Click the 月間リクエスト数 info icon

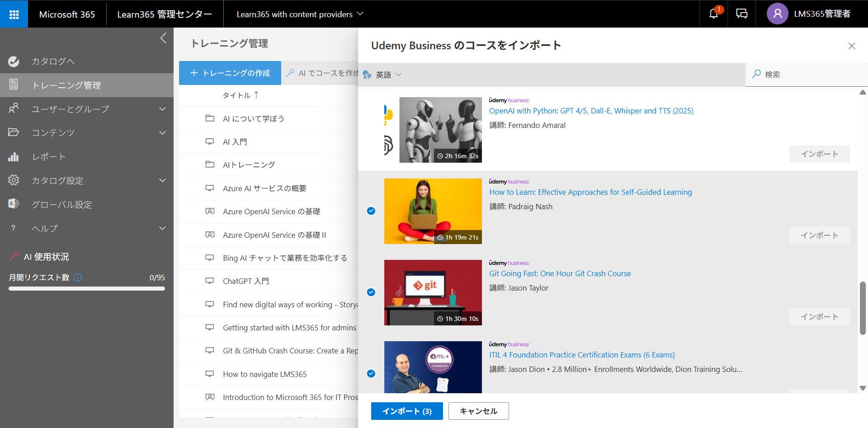(78, 277)
